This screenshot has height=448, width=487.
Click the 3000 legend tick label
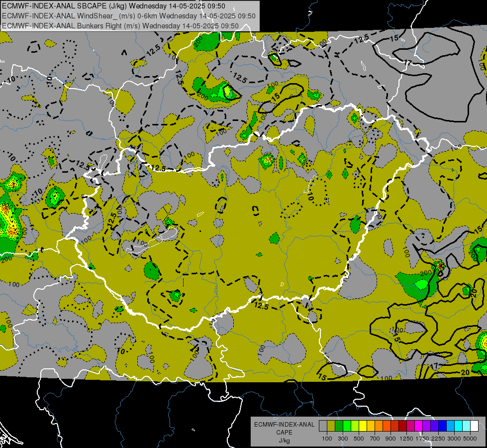454,439
